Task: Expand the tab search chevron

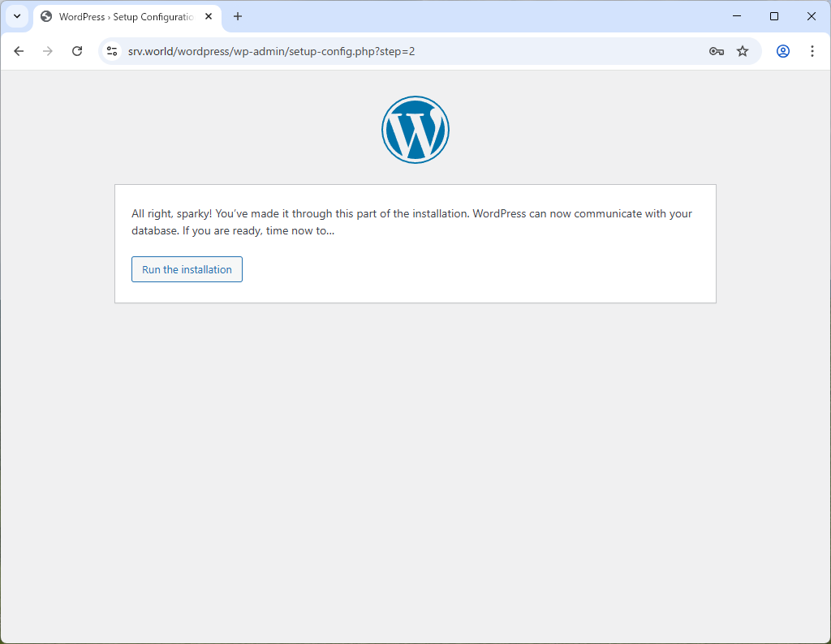Action: click(16, 16)
